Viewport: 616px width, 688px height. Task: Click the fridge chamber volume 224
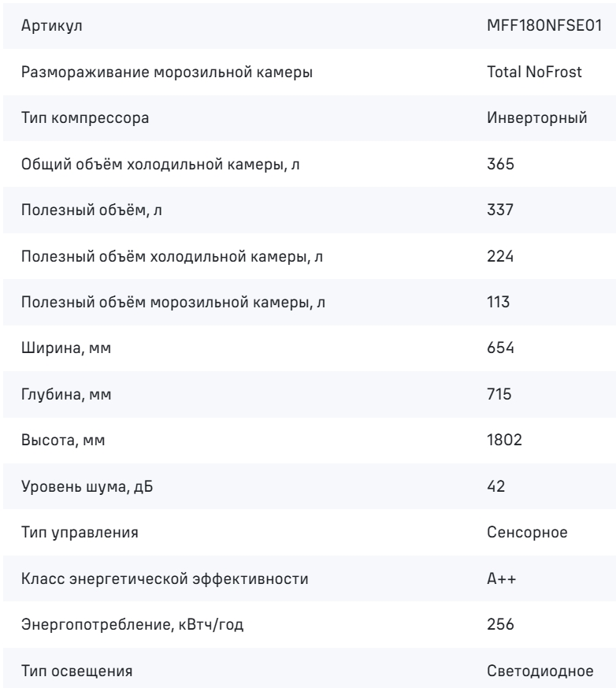(x=500, y=256)
